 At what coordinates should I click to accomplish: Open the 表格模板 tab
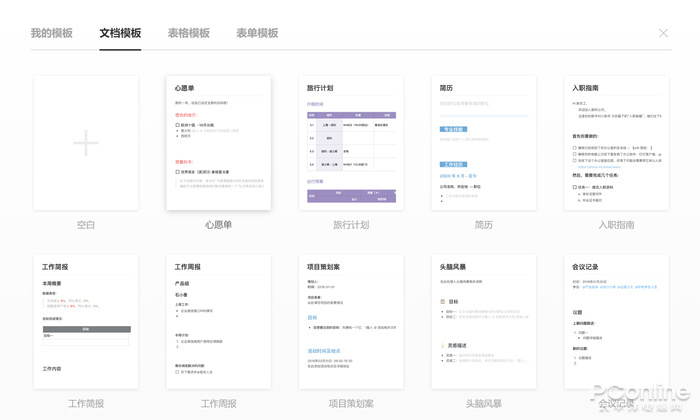coord(189,33)
